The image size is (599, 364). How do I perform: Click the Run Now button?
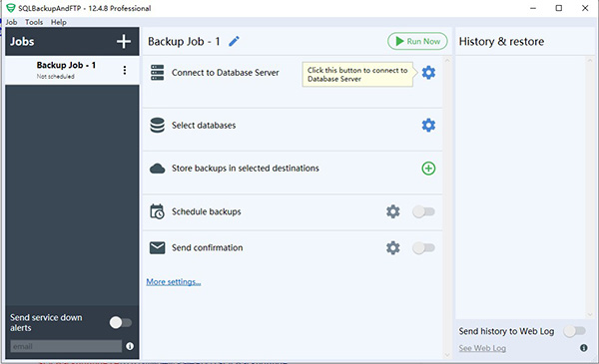pos(417,41)
